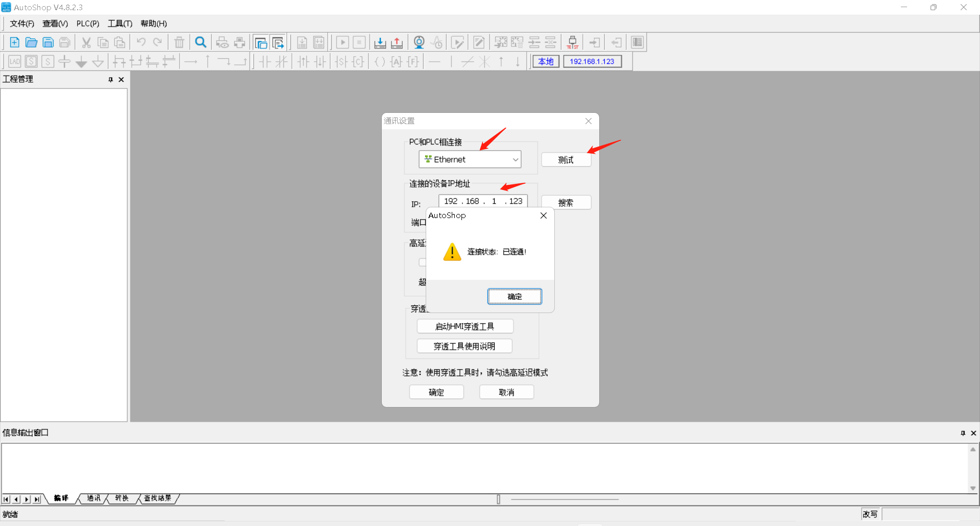Click the 搜索 search devices button

pos(566,203)
